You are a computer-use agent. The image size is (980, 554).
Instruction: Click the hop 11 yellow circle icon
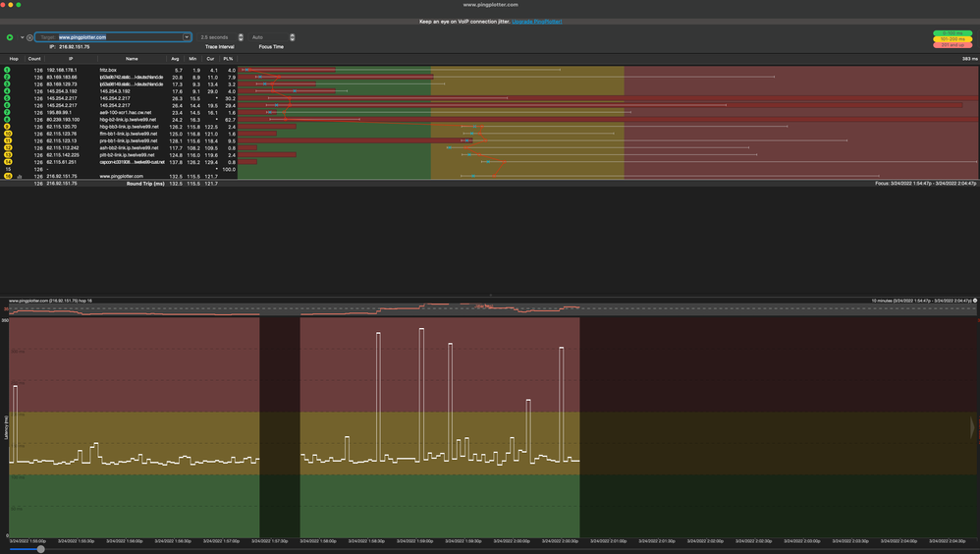pyautogui.click(x=8, y=140)
